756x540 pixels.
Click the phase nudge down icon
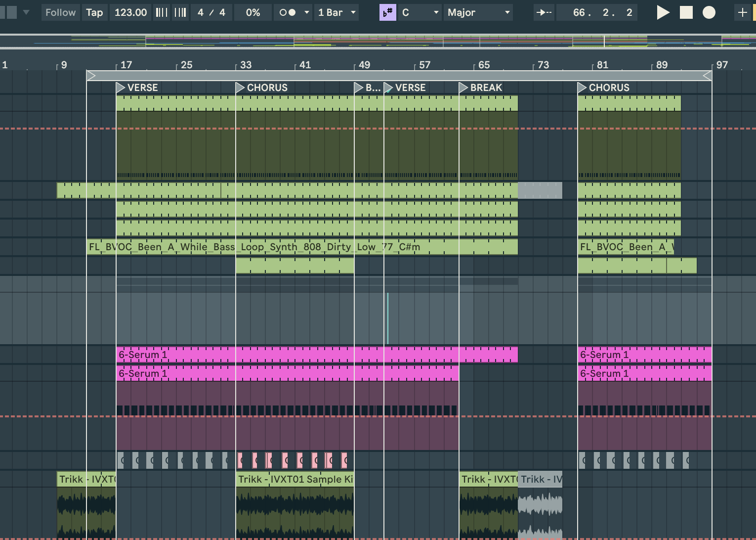[x=162, y=12]
